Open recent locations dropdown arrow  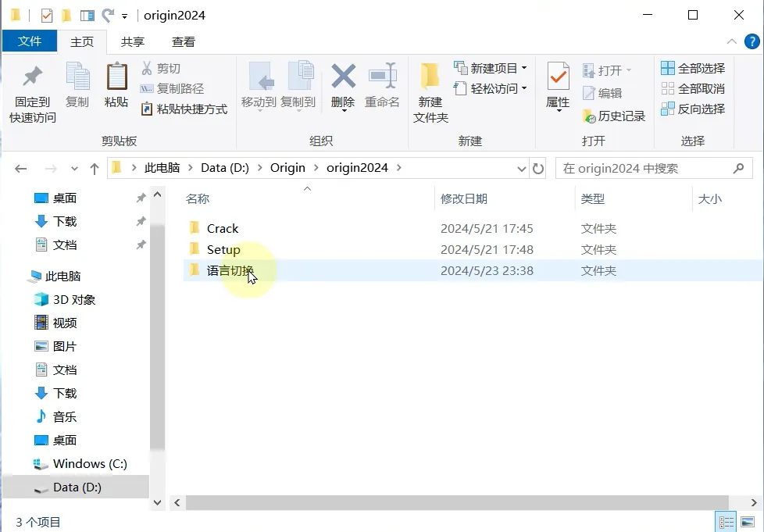[x=74, y=169]
